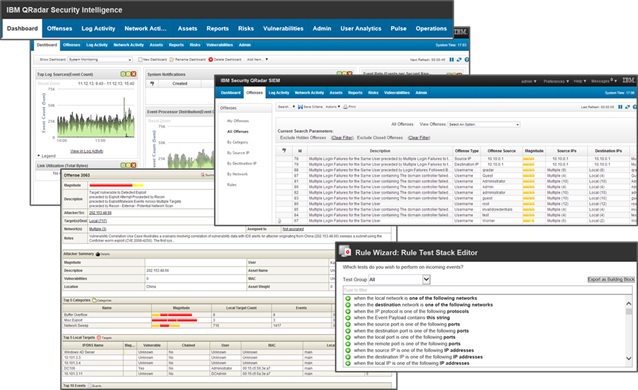Add the local network test with its plus icon
Image resolution: width=638 pixels, height=390 pixels.
[x=348, y=298]
